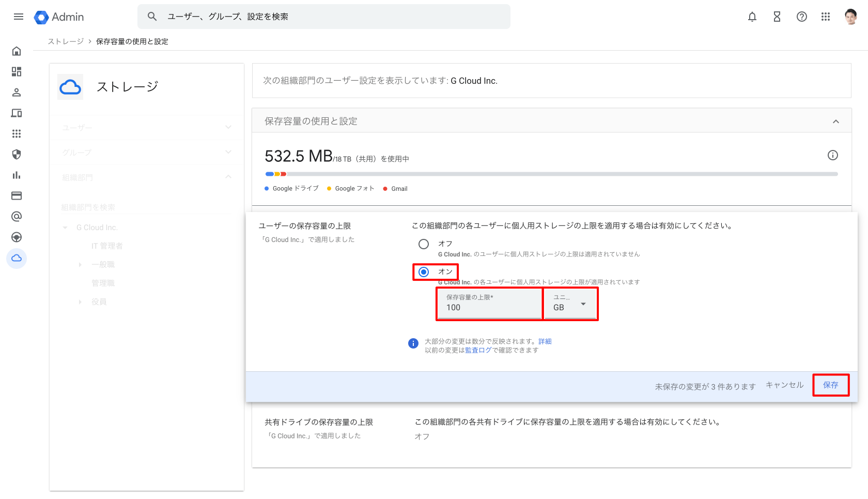Collapse the 保存容量の使用と設定 section
The height and width of the screenshot is (499, 868).
[x=836, y=122]
